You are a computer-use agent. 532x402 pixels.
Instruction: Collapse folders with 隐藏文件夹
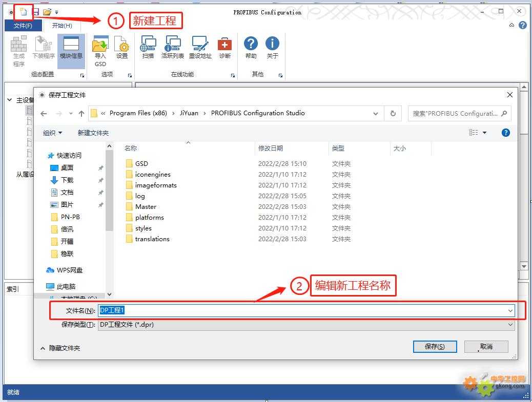pyautogui.click(x=60, y=348)
